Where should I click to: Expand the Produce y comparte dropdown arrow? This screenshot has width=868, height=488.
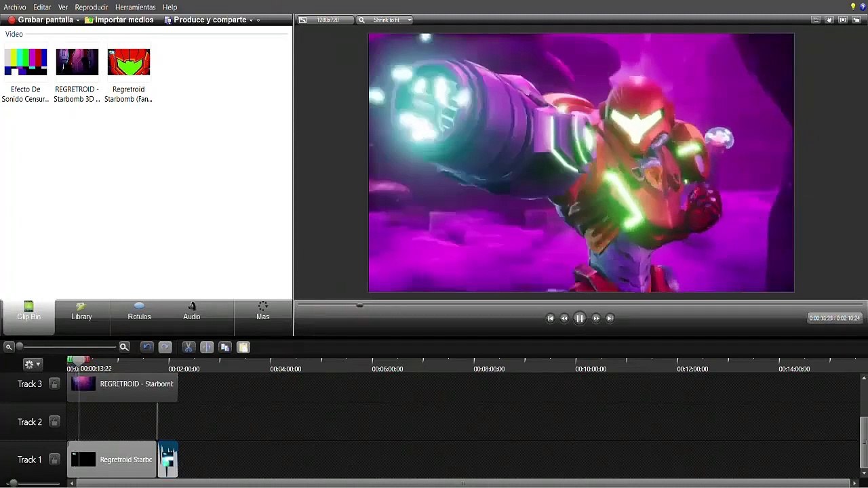(x=251, y=20)
